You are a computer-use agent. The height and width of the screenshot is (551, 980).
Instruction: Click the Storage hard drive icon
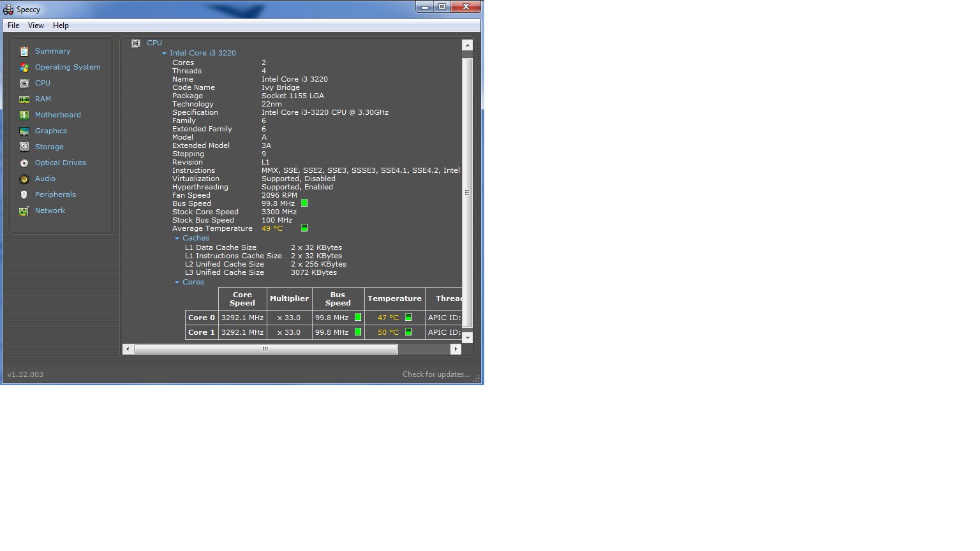point(24,147)
